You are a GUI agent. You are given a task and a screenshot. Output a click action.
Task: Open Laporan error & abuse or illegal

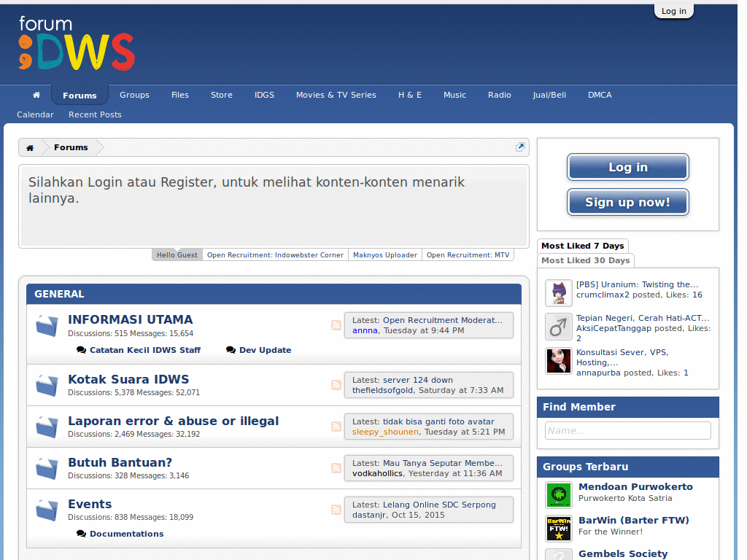173,421
